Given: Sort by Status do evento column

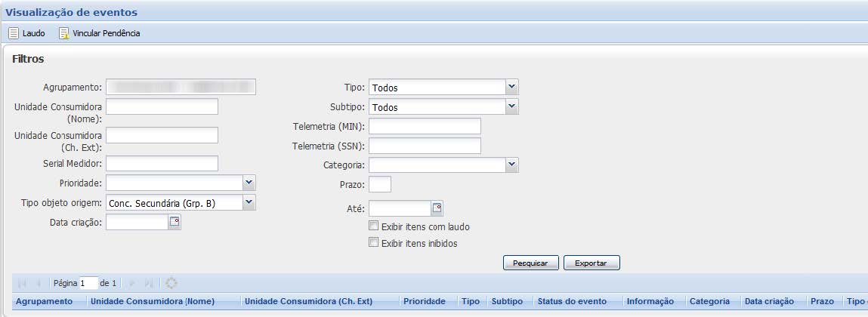Looking at the screenshot, I should coord(571,301).
